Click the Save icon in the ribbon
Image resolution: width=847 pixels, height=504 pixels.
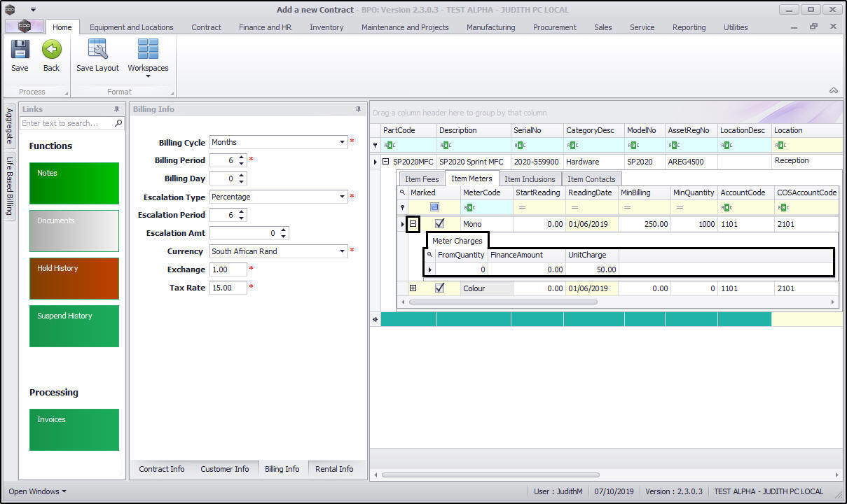point(20,50)
